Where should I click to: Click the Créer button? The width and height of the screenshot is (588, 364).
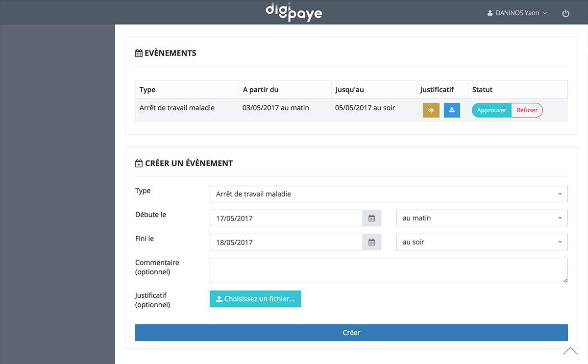coord(351,333)
